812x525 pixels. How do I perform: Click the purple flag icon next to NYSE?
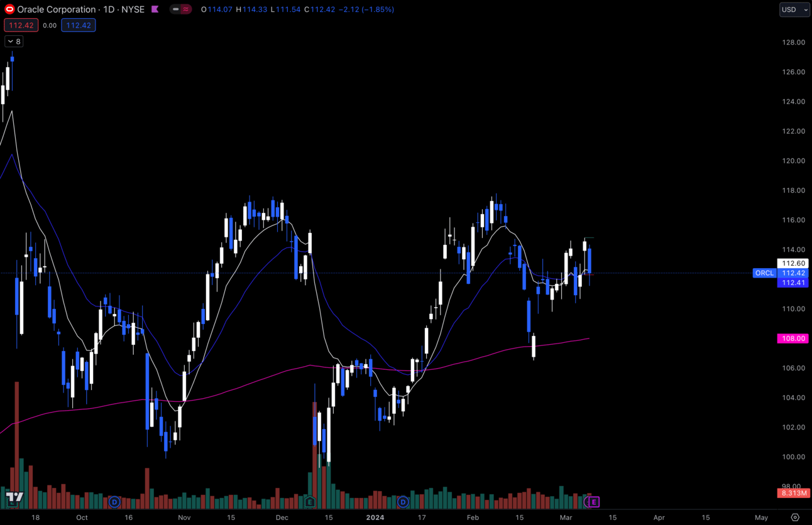[155, 9]
